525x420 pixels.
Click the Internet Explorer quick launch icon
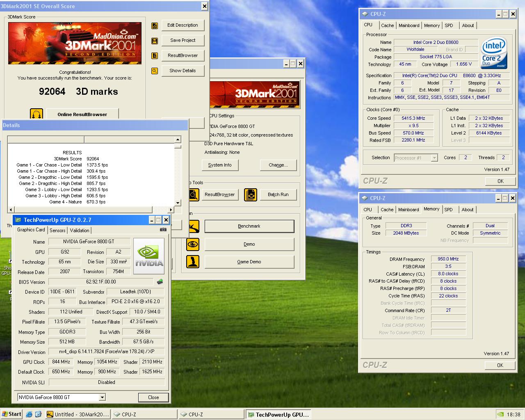[29, 414]
